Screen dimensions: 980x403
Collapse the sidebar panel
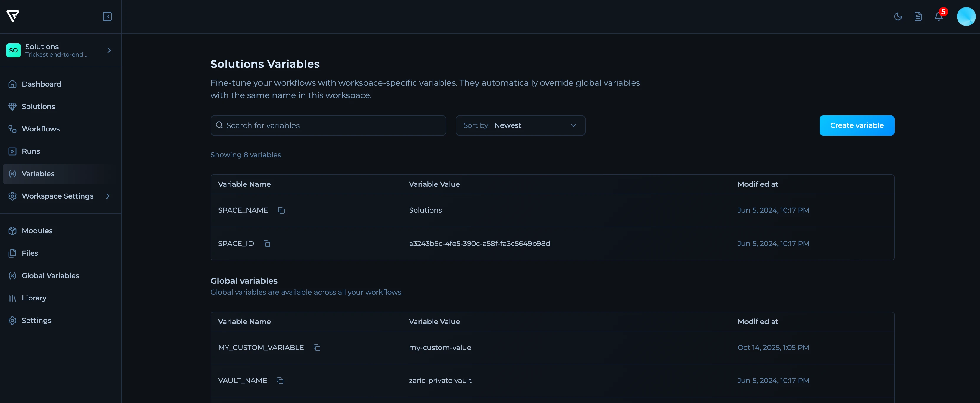[x=107, y=16]
